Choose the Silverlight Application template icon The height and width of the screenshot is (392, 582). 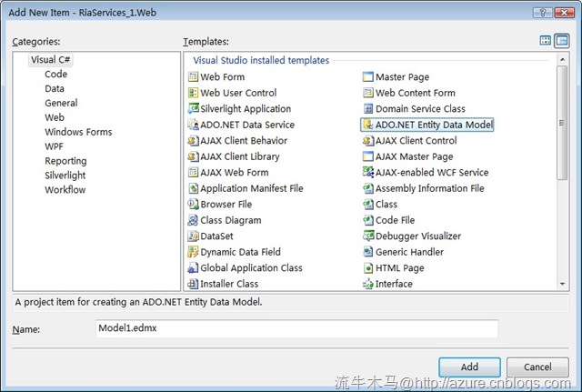193,109
